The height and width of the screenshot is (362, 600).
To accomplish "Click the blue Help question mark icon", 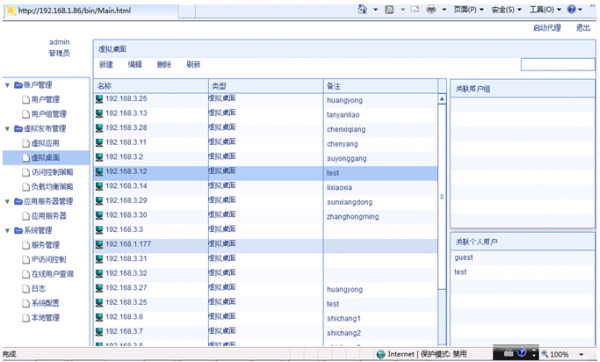I will point(571,9).
